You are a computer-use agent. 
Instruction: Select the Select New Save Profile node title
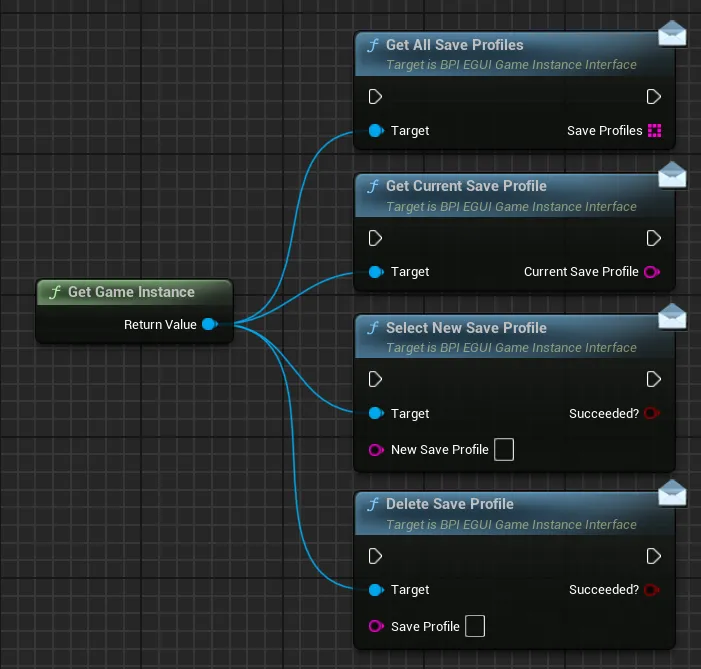pyautogui.click(x=466, y=328)
